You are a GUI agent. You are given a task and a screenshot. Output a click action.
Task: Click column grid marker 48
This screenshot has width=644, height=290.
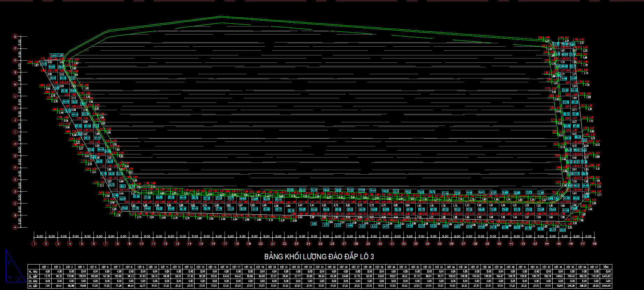pyautogui.click(x=594, y=244)
